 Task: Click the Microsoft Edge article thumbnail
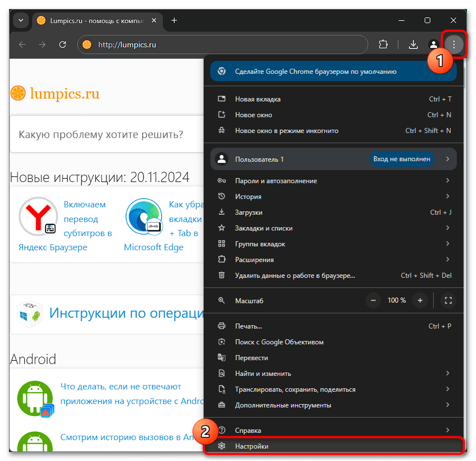[144, 217]
